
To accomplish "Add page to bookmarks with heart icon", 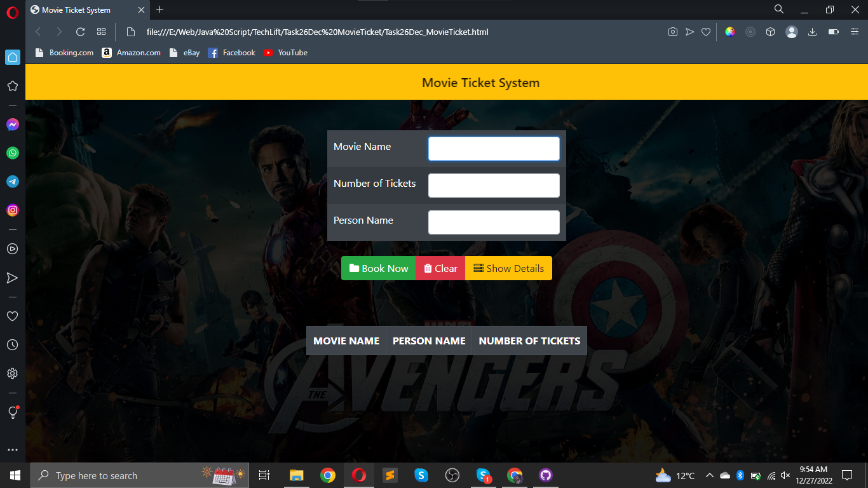I will tap(706, 32).
